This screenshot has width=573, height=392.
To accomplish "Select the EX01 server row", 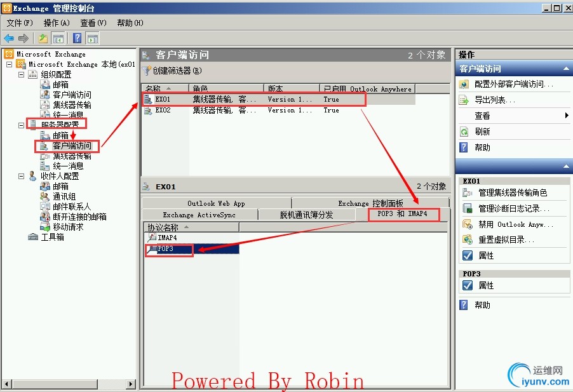I will point(279,99).
